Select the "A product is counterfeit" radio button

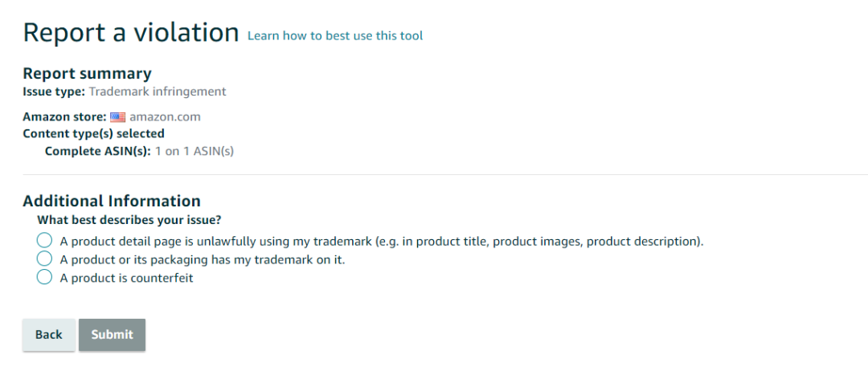[x=45, y=278]
